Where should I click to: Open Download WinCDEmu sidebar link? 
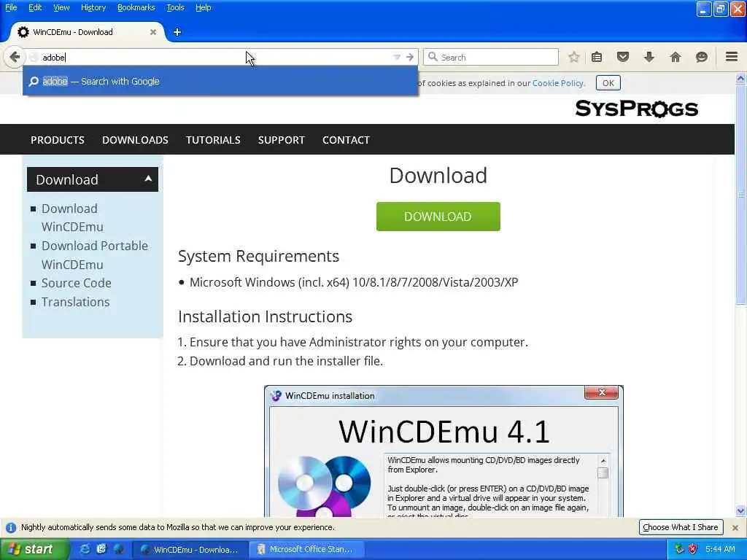pos(72,217)
